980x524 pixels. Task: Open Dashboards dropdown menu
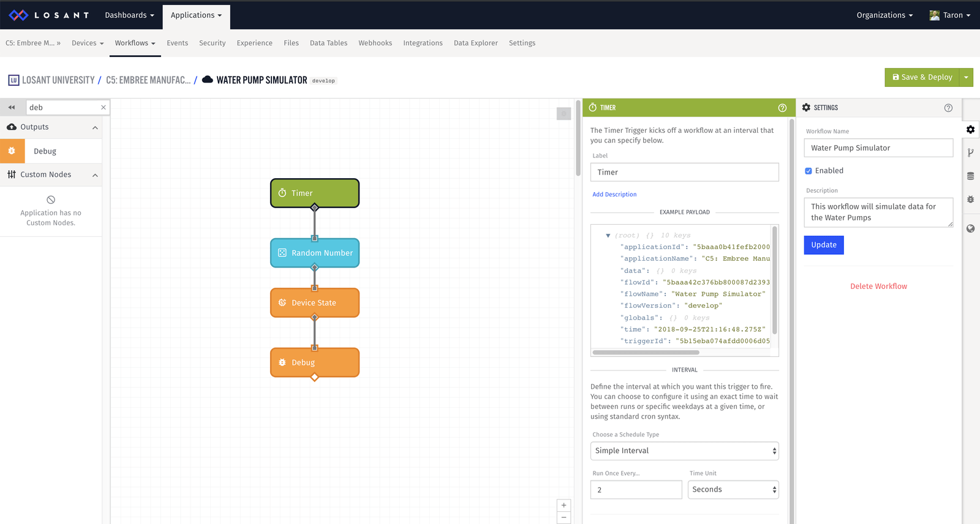(129, 15)
